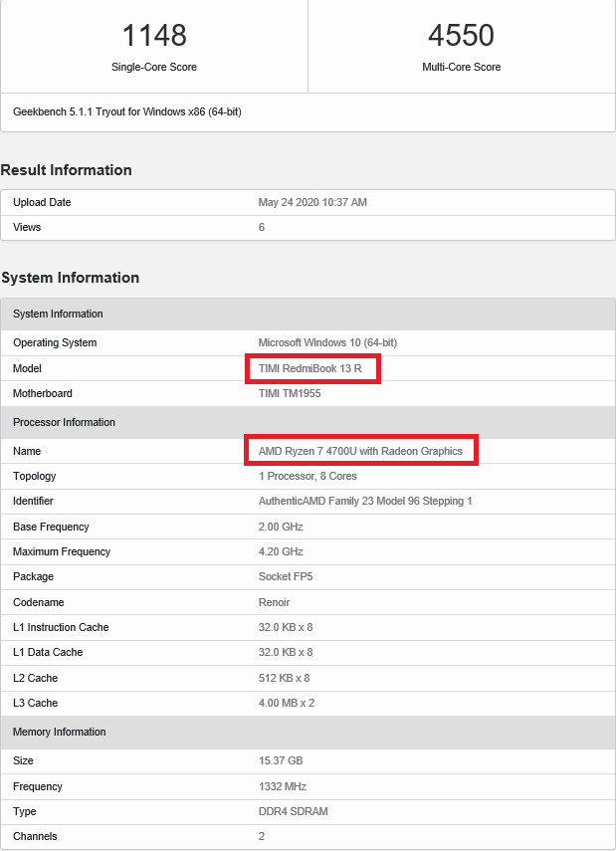Click the Result Information heading

(x=67, y=170)
